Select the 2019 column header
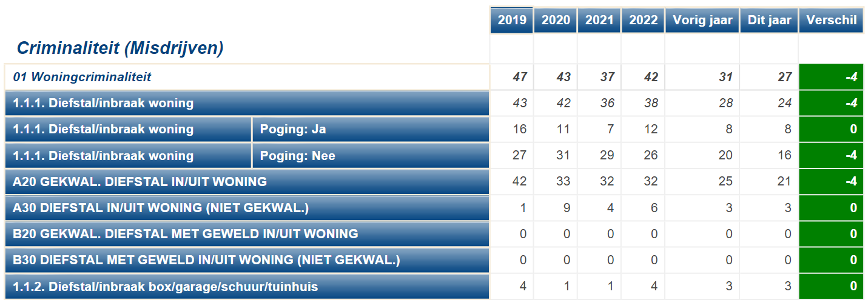 click(512, 20)
